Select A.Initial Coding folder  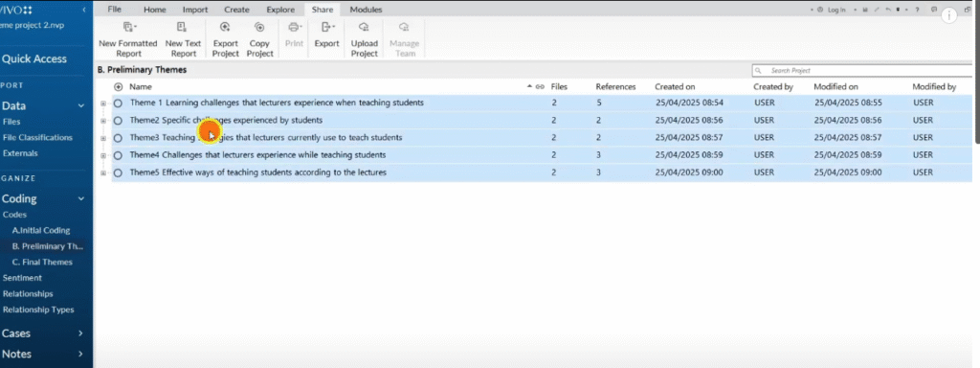[x=41, y=230]
